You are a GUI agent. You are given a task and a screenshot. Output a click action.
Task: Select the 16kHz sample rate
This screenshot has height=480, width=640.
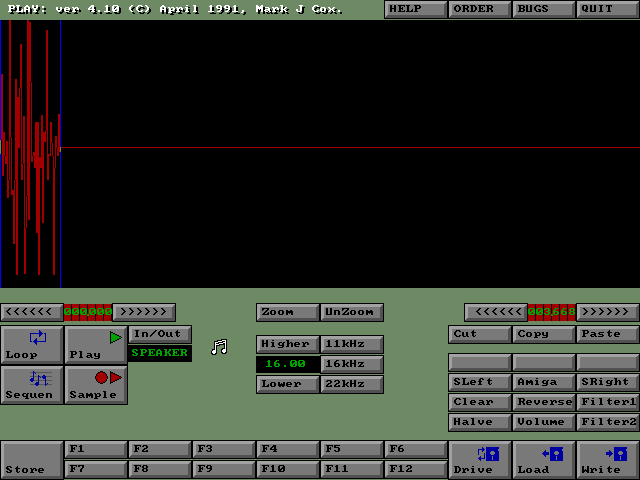[351, 364]
